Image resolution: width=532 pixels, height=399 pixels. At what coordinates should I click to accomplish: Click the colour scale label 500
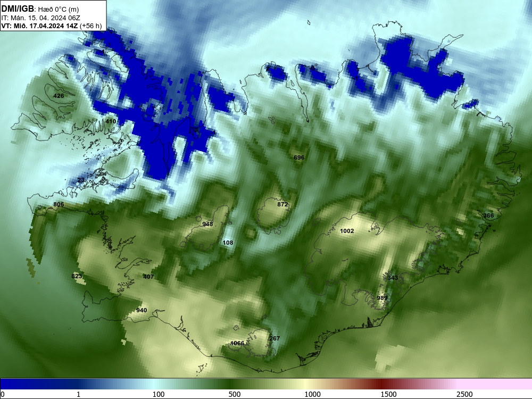point(235,394)
